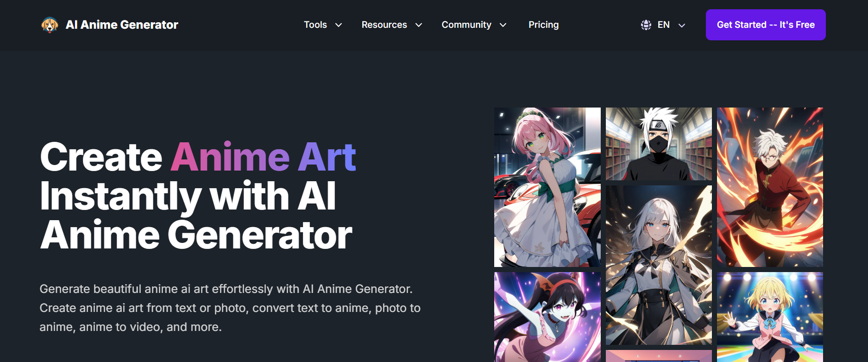868x362 pixels.
Task: Click Get Started -- It's Free button
Action: pyautogui.click(x=766, y=25)
